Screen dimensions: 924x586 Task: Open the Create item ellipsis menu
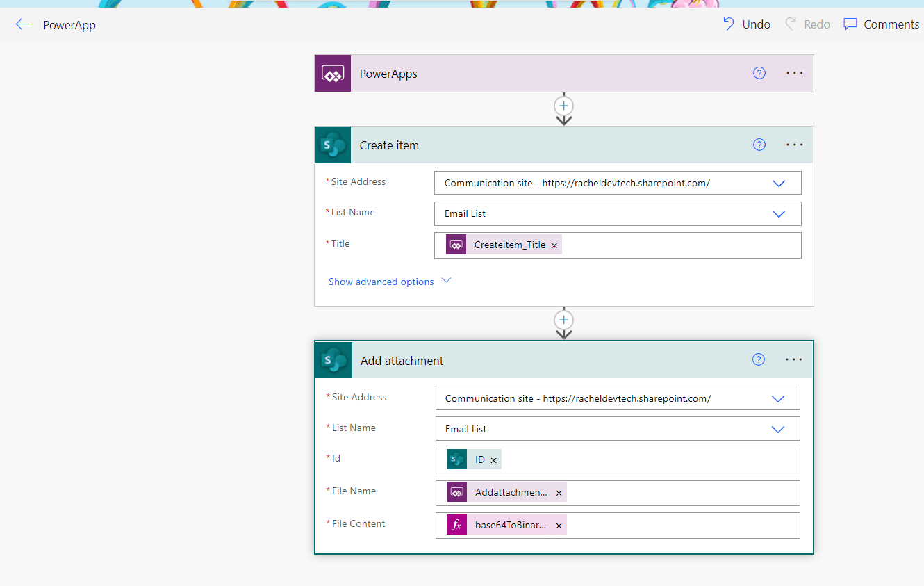[x=794, y=145]
